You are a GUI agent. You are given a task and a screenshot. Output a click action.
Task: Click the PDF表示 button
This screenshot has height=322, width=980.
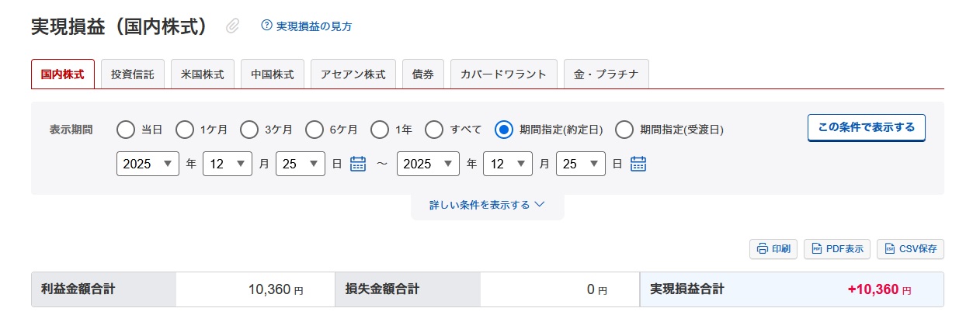pos(837,249)
